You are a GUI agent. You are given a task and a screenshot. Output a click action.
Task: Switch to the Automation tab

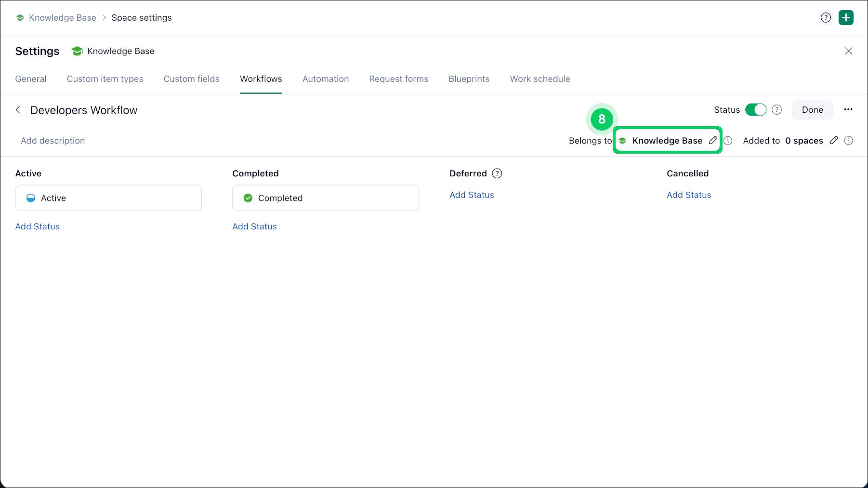[326, 79]
